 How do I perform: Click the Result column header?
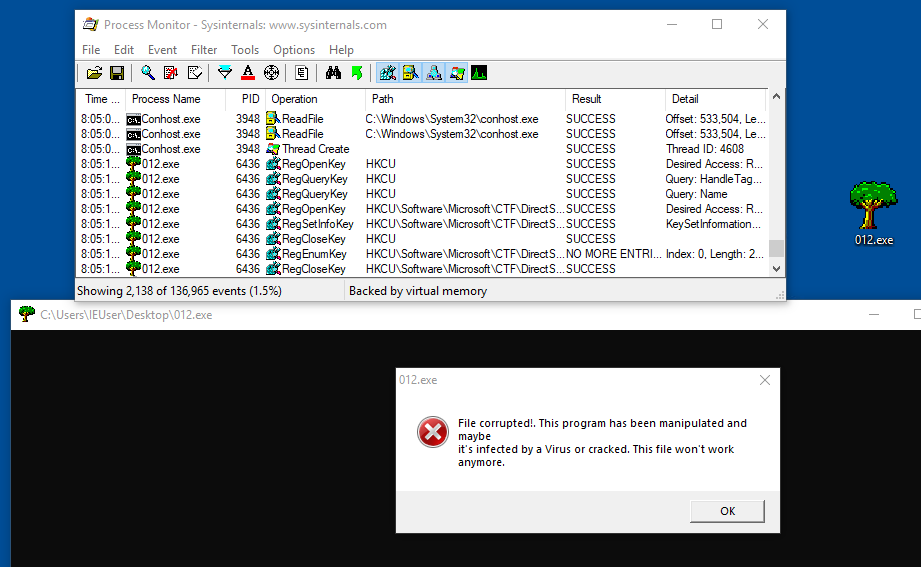point(615,99)
